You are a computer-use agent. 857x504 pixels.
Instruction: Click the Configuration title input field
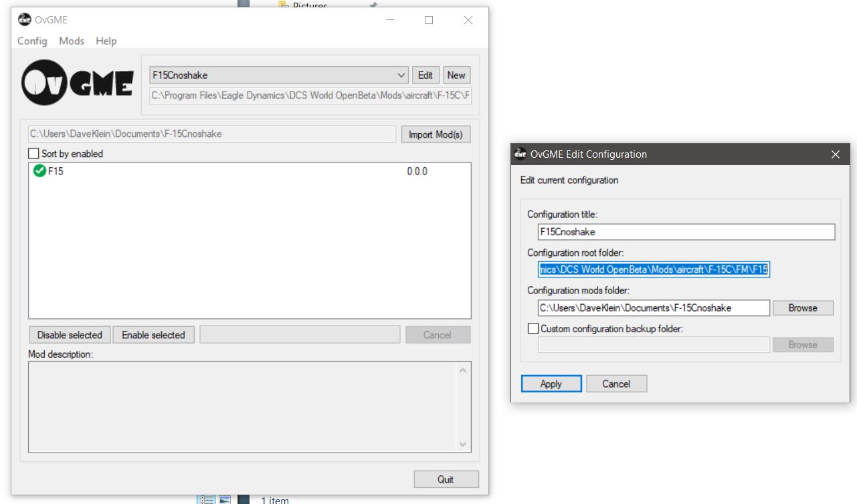686,232
